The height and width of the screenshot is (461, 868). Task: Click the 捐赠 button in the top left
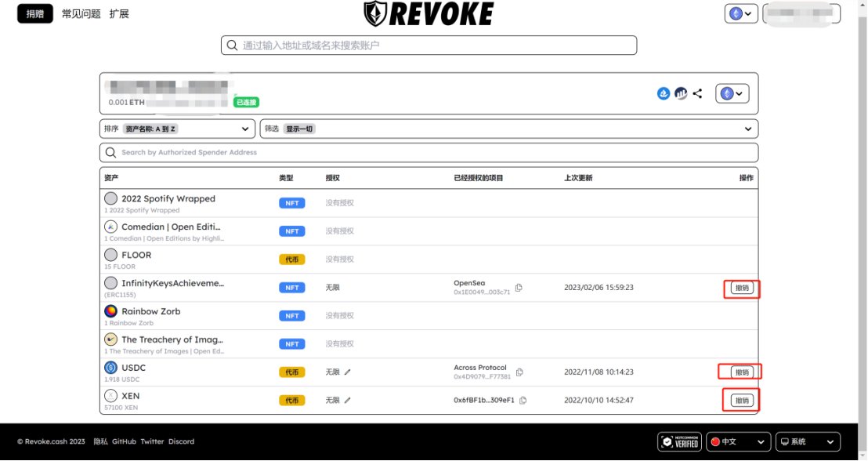point(34,13)
